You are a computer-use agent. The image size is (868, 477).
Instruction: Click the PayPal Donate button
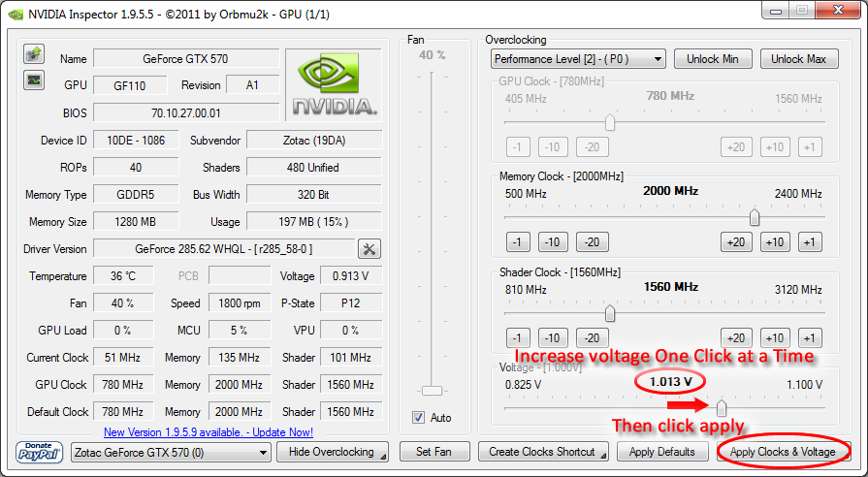click(x=40, y=452)
